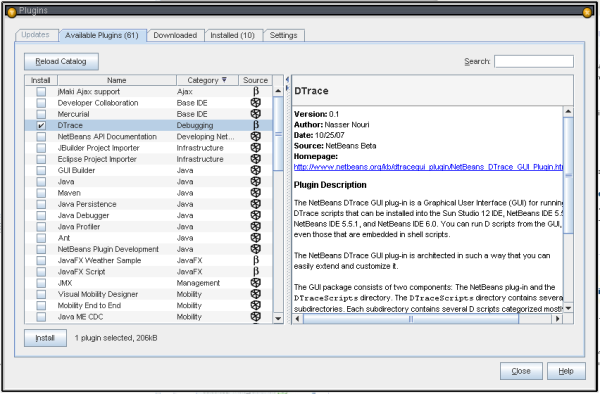This screenshot has width=600, height=394.
Task: Click the Install button
Action: pyautogui.click(x=45, y=338)
